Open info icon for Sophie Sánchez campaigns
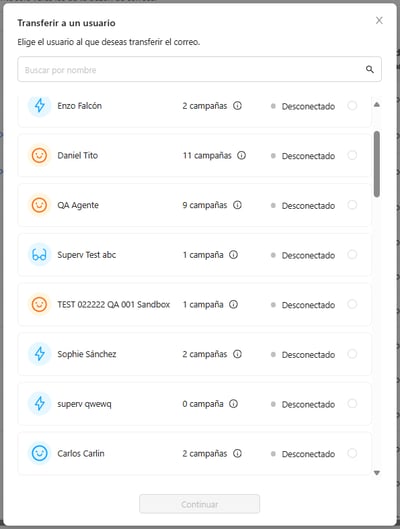 pos(237,354)
